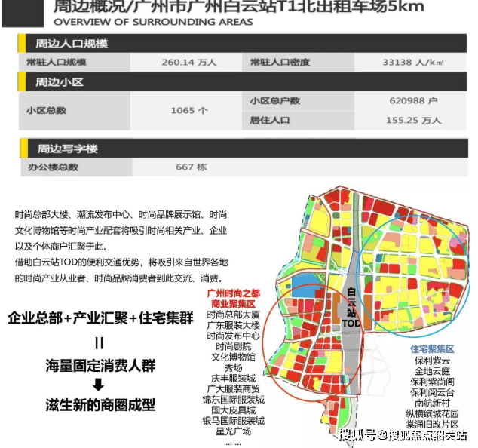Select '时尚剧院' in the commercial list
The height and width of the screenshot is (448, 478).
[233, 346]
